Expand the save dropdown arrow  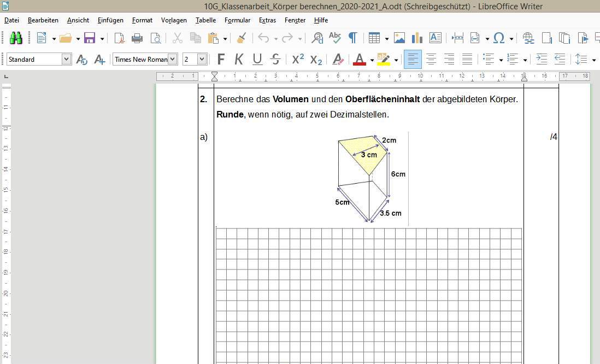tap(102, 39)
